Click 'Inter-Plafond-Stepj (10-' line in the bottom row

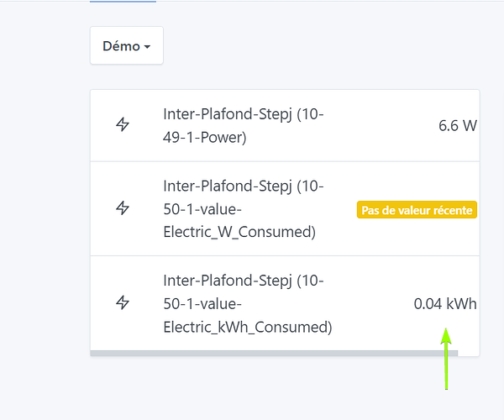[244, 280]
